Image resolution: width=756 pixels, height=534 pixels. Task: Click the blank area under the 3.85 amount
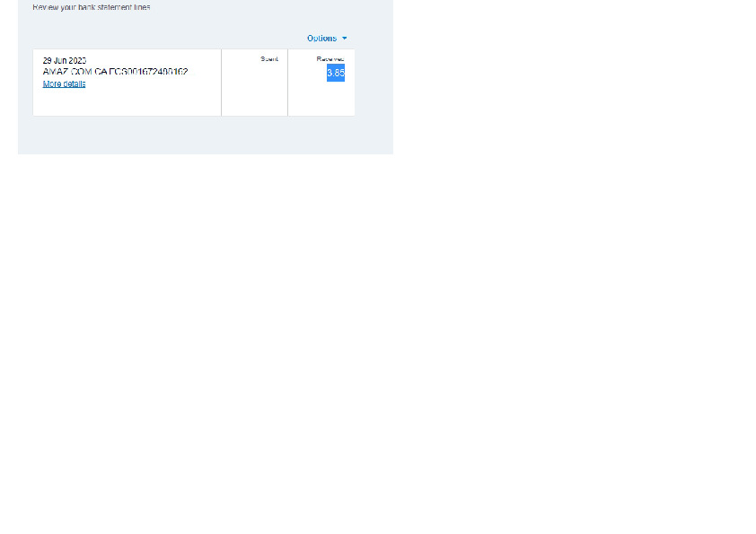pos(321,99)
